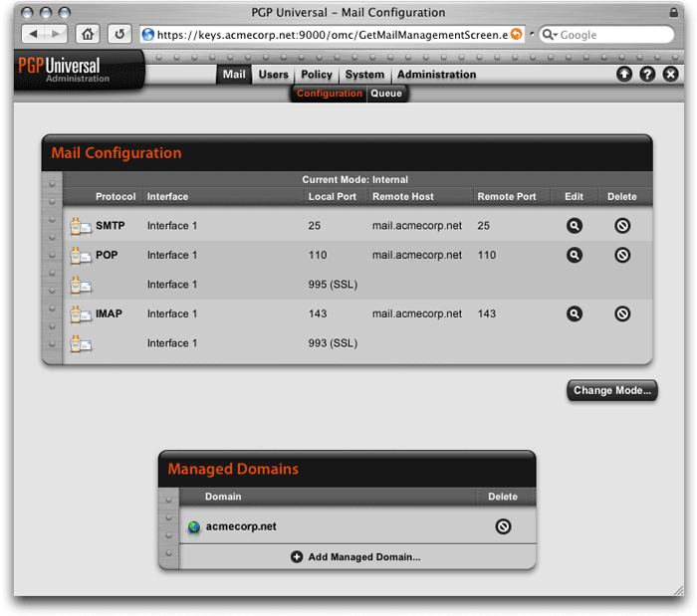Screen dimensions: 697x616
Task: Delete the IMAP proxy entry
Action: point(622,313)
